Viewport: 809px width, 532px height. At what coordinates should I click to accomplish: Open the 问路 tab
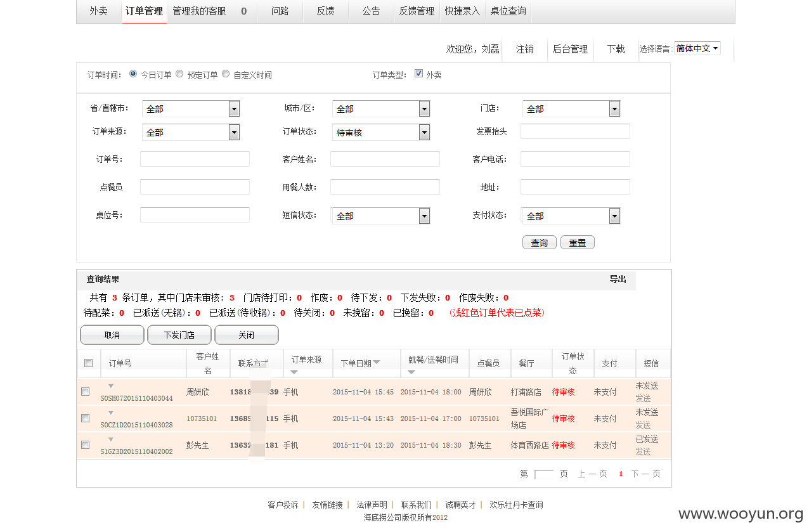280,11
